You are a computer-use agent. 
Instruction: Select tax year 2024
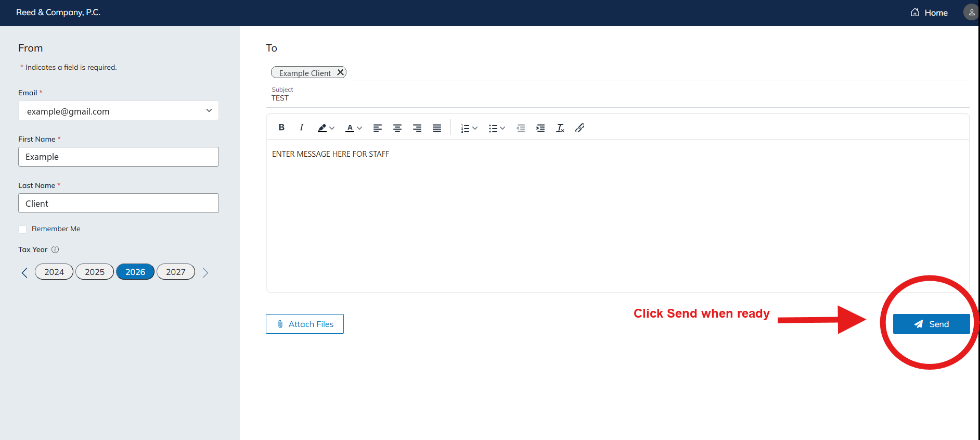point(54,272)
